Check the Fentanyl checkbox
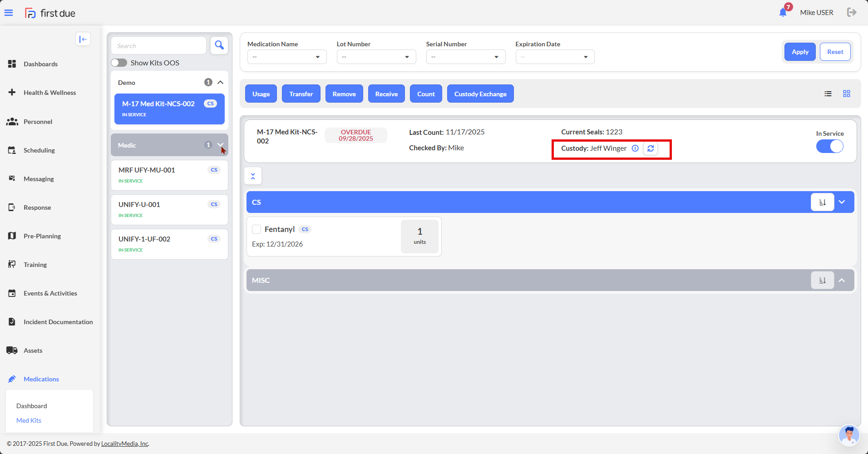Viewport: 868px width, 454px height. point(256,229)
